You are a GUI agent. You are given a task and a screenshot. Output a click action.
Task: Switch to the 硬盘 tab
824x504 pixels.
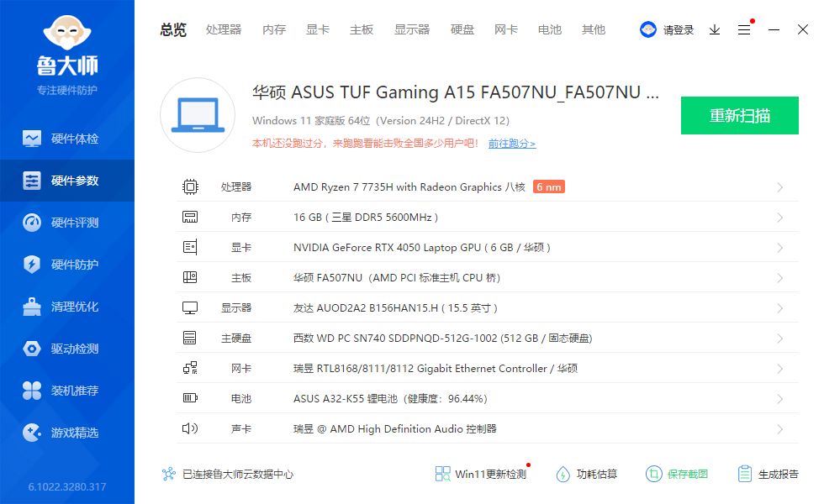point(462,29)
